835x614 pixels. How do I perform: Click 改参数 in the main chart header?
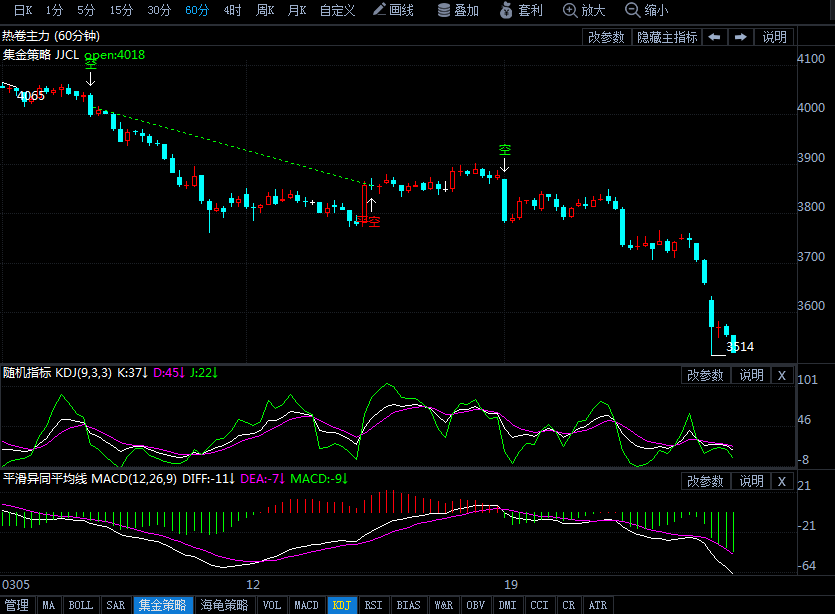tap(606, 37)
